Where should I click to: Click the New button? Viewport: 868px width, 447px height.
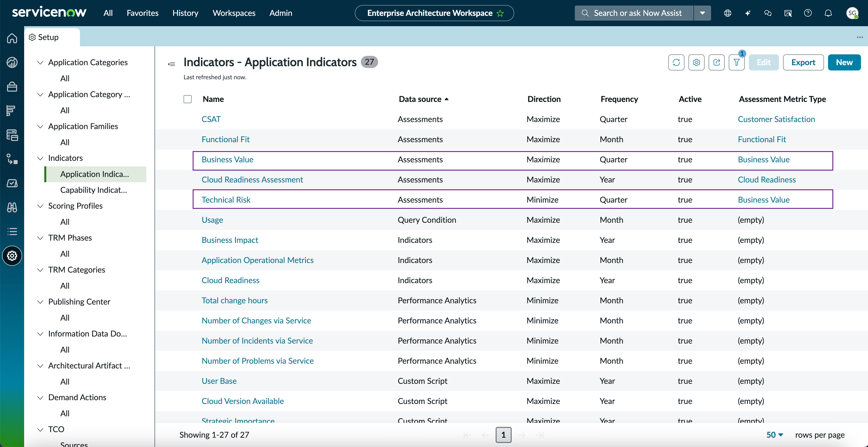coord(844,62)
